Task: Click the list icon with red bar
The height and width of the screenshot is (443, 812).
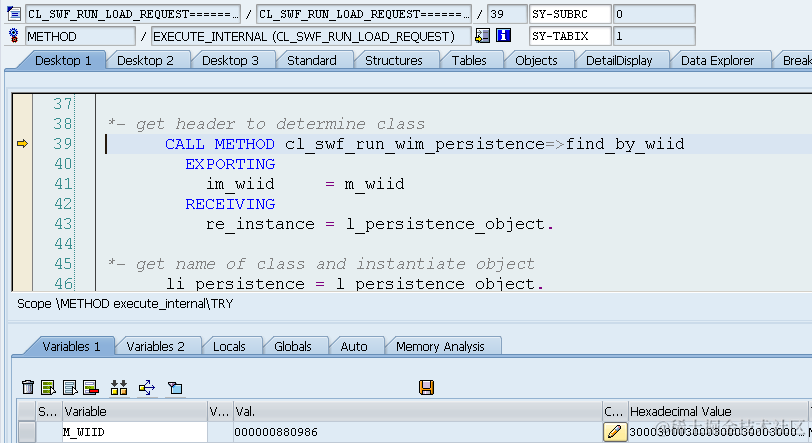Action: (91, 387)
